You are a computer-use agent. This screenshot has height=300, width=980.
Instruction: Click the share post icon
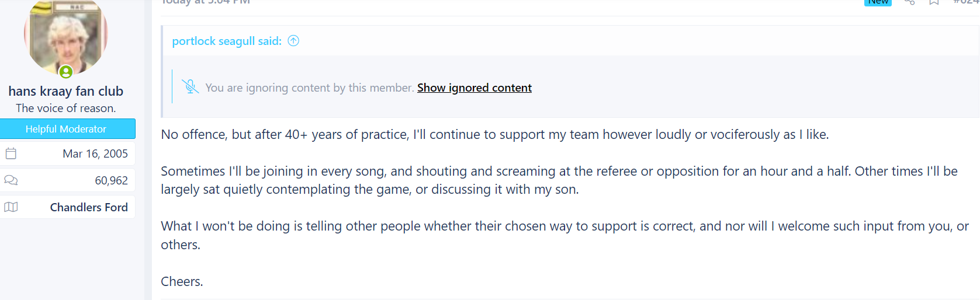(909, 2)
